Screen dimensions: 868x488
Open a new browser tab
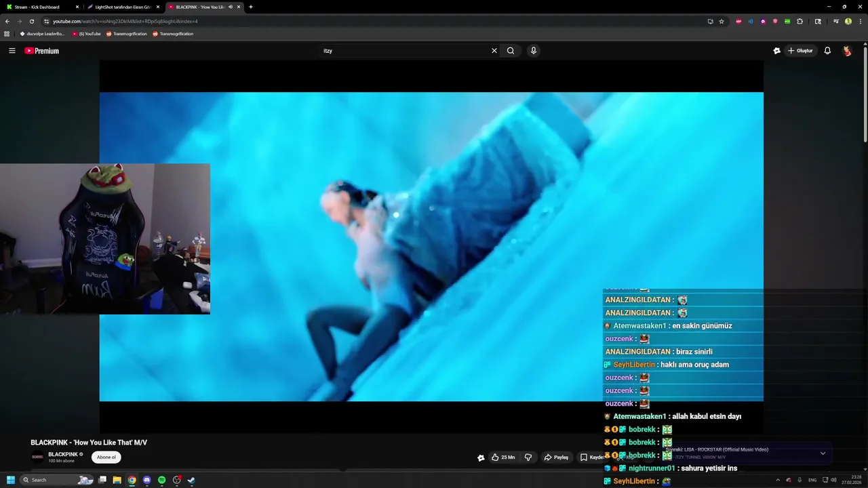point(251,7)
